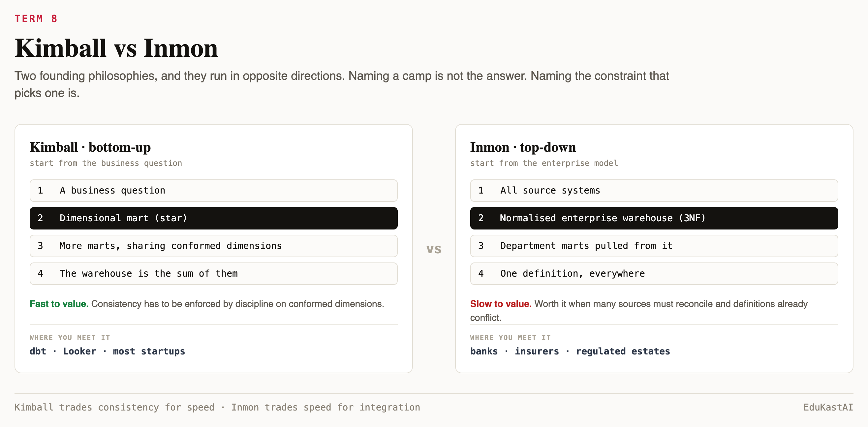The width and height of the screenshot is (868, 427).
Task: Click the 'banks' tag
Action: point(484,351)
